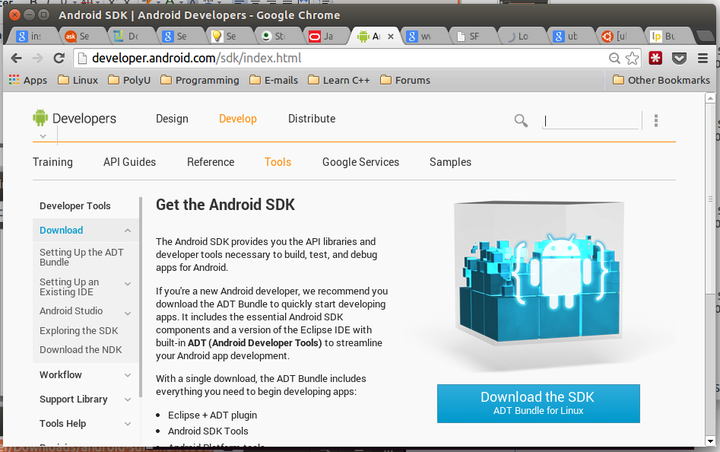720x452 pixels.
Task: Switch to the 'Lo' loading tab
Action: coord(522,36)
